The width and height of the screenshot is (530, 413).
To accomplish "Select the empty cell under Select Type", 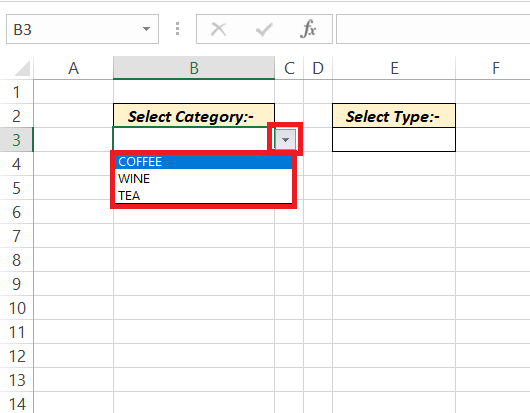I will pyautogui.click(x=394, y=140).
